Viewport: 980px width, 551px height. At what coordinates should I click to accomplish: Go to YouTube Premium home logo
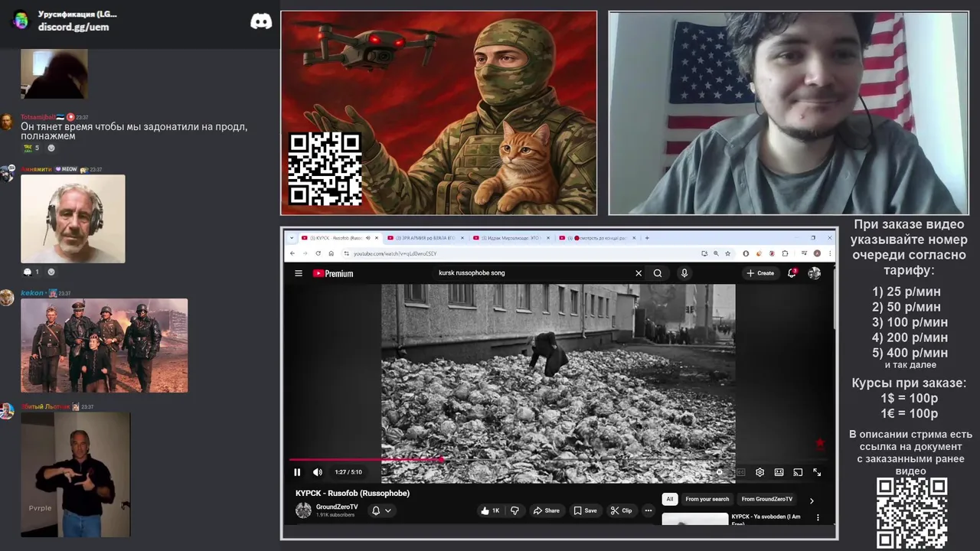click(333, 273)
